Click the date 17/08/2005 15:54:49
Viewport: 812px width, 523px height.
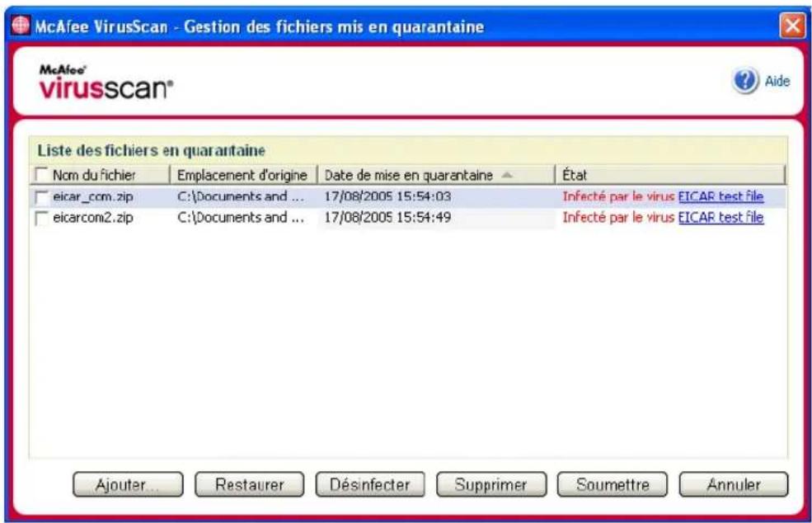click(387, 218)
